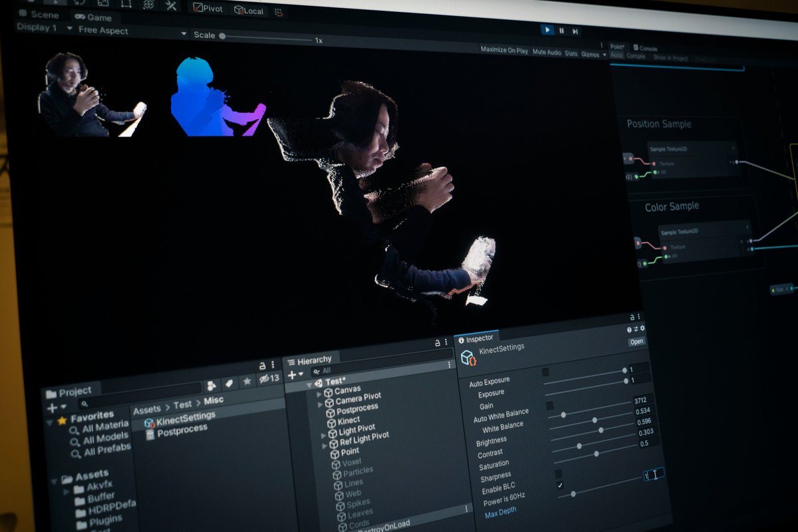Select the Buffer folder

[x=94, y=499]
